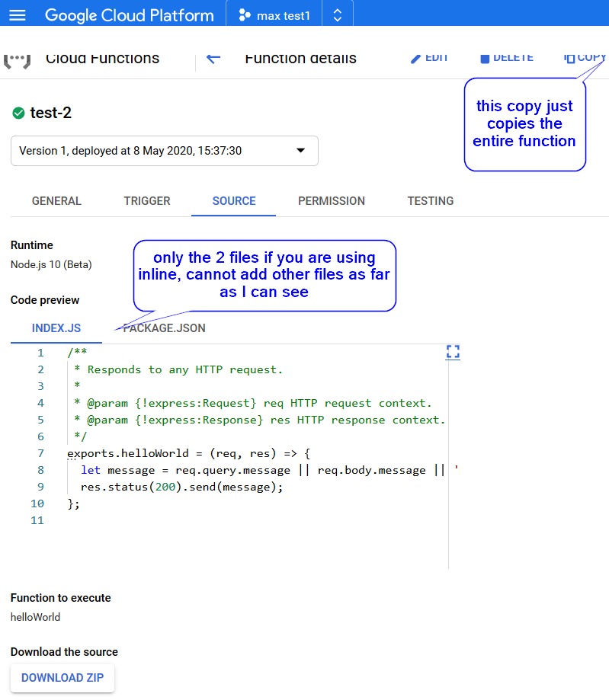This screenshot has width=609, height=700.
Task: Click the max test1 project icon
Action: pos(244,15)
